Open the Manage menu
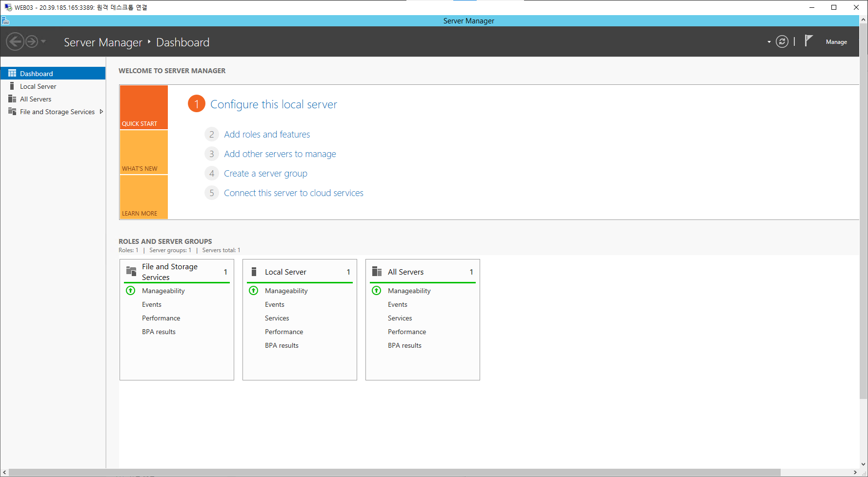This screenshot has width=868, height=477. click(x=836, y=42)
